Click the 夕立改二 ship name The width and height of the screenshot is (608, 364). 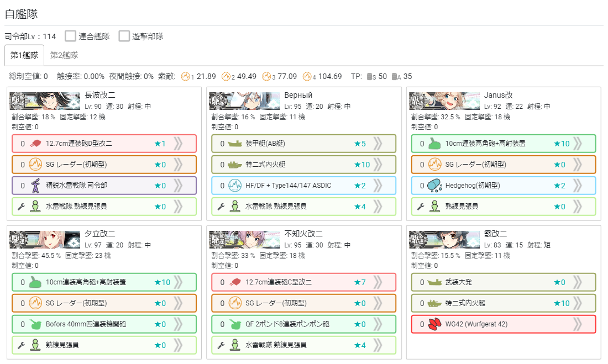point(100,234)
